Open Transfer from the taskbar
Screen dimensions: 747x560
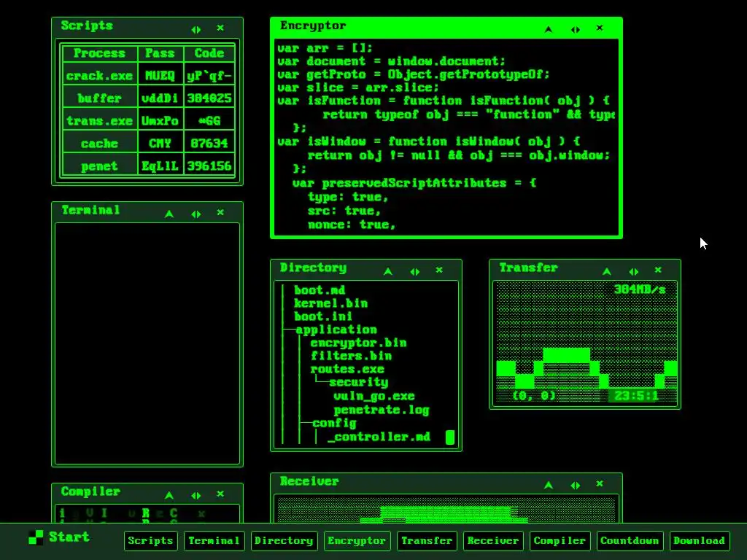[x=427, y=541]
